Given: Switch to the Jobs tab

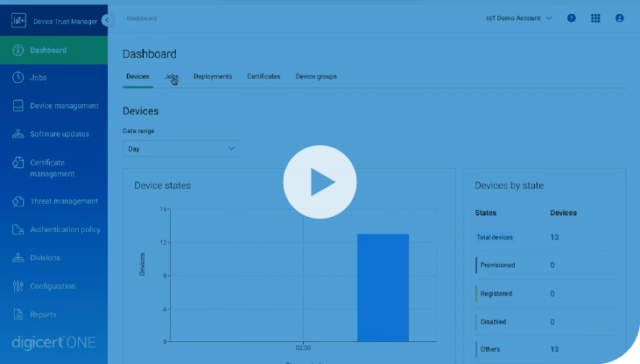Looking at the screenshot, I should click(171, 76).
